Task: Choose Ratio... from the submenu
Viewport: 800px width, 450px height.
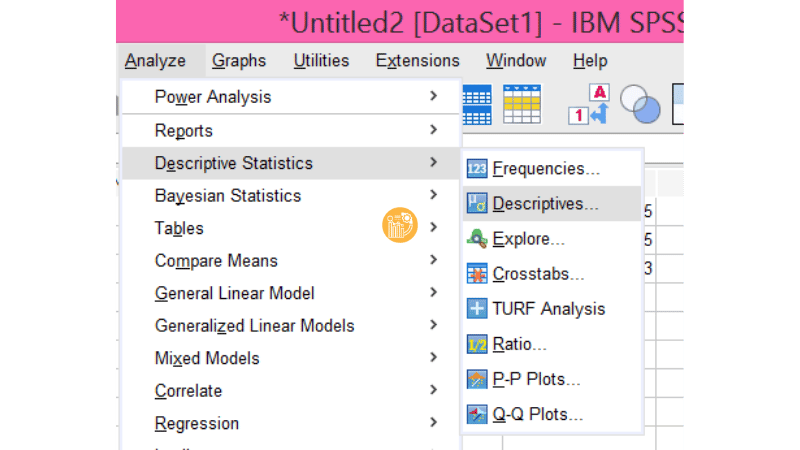Action: [x=552, y=344]
